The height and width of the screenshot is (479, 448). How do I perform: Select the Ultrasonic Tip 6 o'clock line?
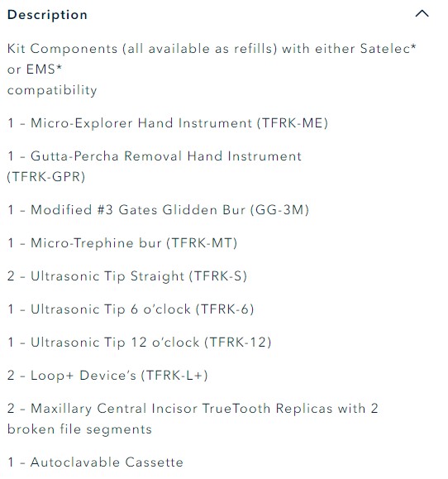(x=131, y=309)
